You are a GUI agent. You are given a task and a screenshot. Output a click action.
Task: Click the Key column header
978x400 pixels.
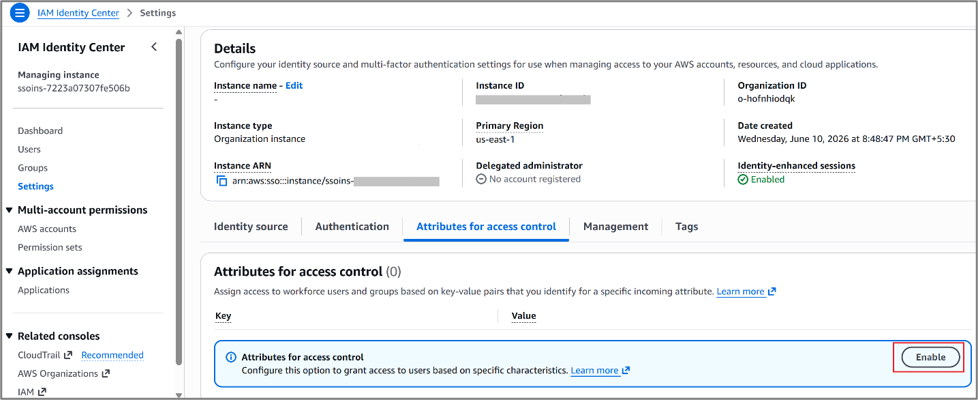click(x=223, y=316)
